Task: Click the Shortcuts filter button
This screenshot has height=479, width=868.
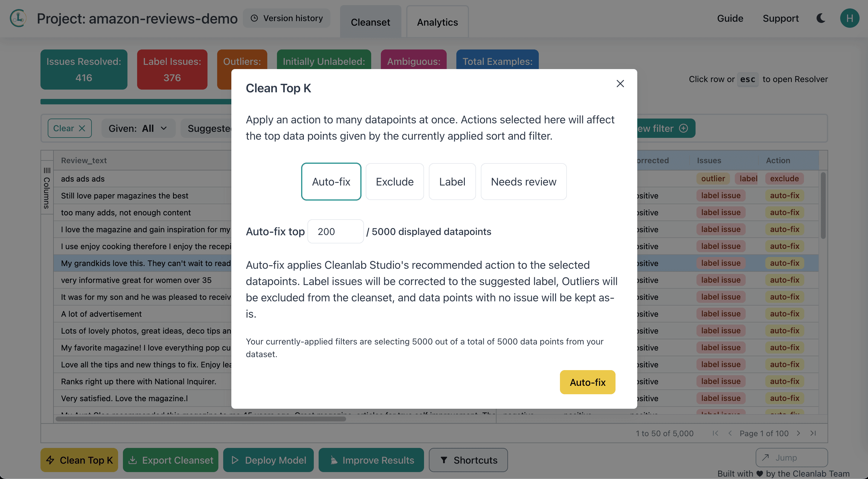Action: click(x=468, y=460)
